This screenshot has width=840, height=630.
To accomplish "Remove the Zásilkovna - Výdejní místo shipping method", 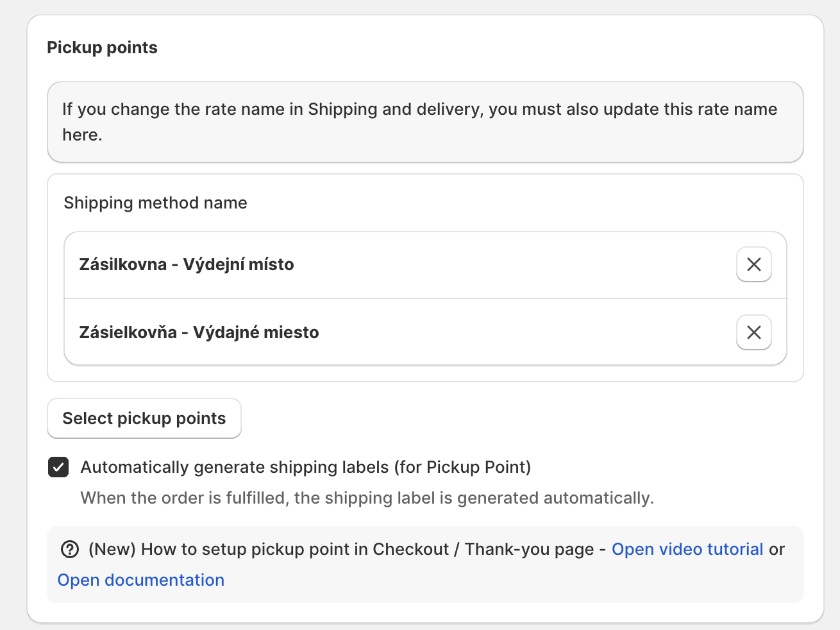I will (753, 264).
